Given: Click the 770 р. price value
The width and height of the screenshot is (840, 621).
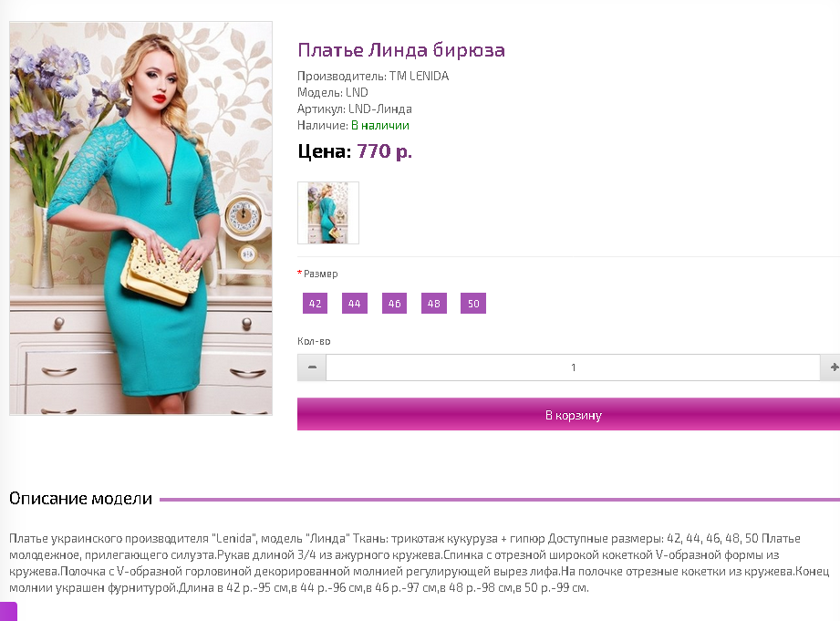Looking at the screenshot, I should pos(384,151).
